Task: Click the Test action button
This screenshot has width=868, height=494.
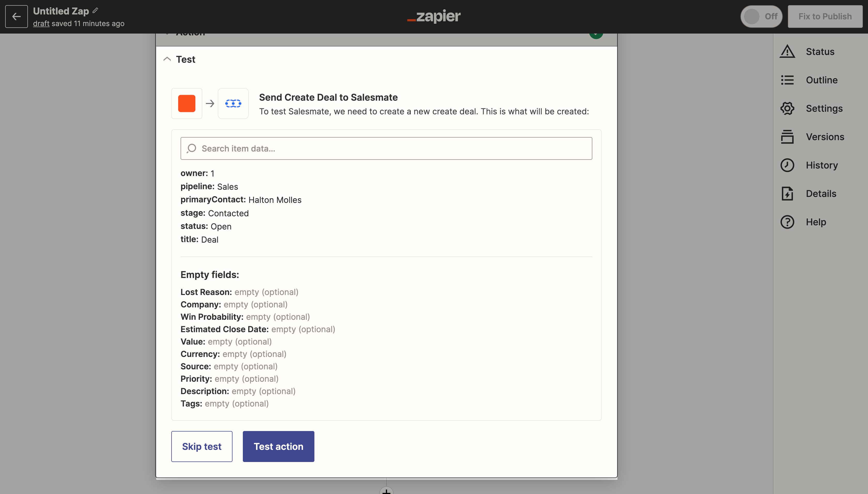Action: point(278,446)
